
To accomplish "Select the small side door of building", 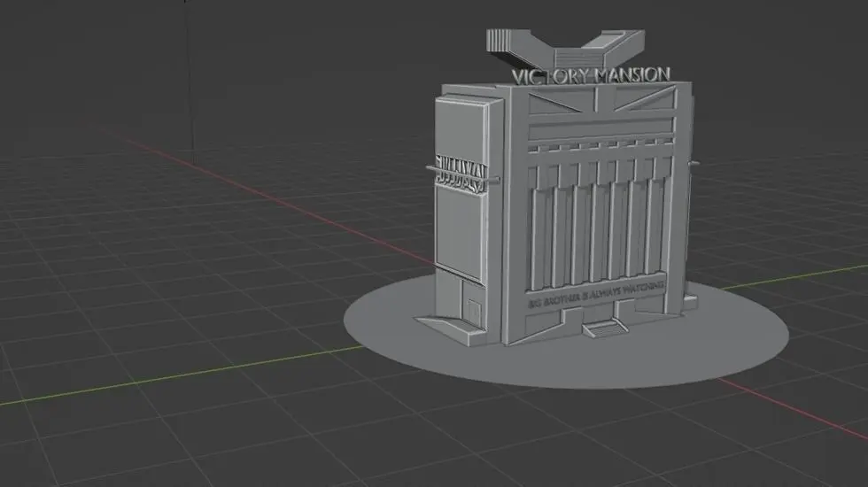I will point(475,313).
